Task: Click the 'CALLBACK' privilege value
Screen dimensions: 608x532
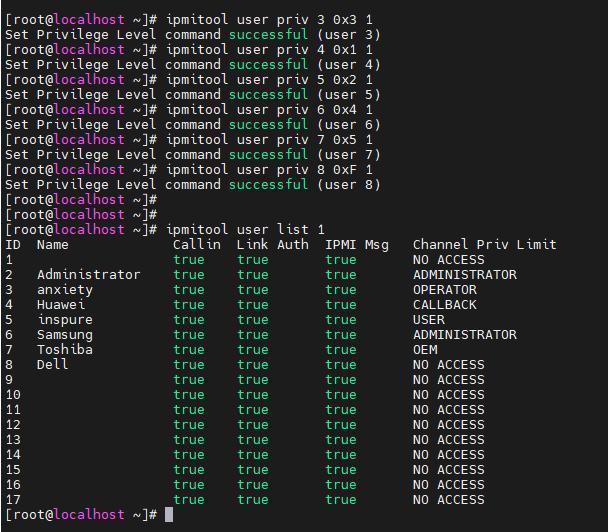Action: pos(444,305)
